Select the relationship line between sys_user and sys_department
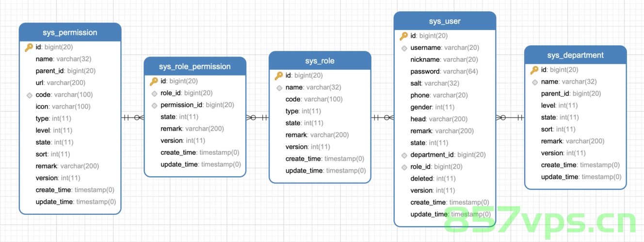 coord(510,117)
